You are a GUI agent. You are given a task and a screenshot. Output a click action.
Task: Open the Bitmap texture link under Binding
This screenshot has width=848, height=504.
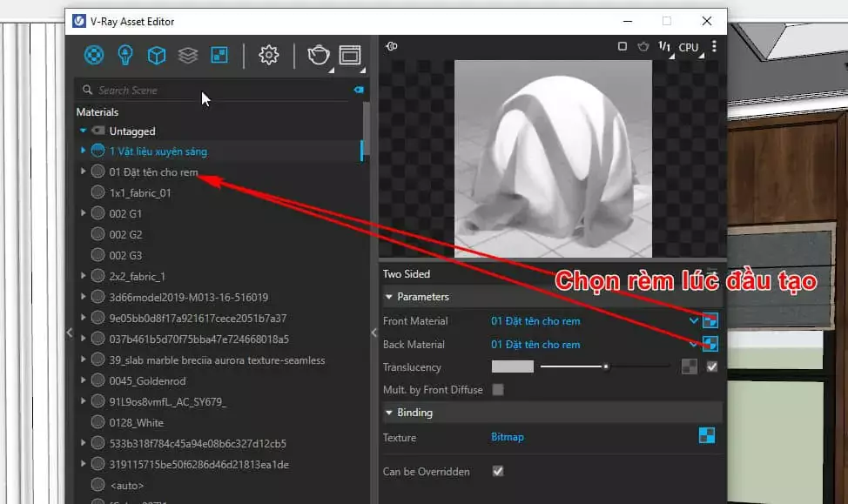[x=508, y=437]
